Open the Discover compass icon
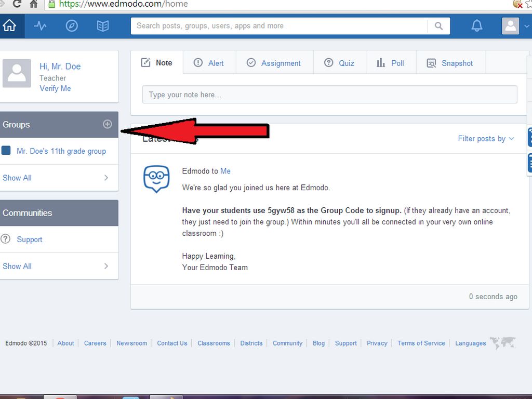This screenshot has width=532, height=399. pyautogui.click(x=72, y=25)
